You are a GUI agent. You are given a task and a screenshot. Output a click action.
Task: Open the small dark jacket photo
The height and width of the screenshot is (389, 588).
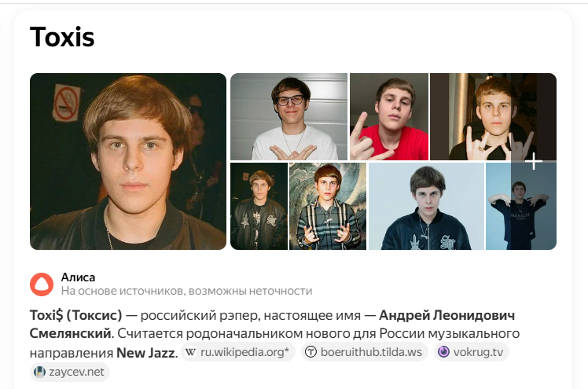[259, 206]
